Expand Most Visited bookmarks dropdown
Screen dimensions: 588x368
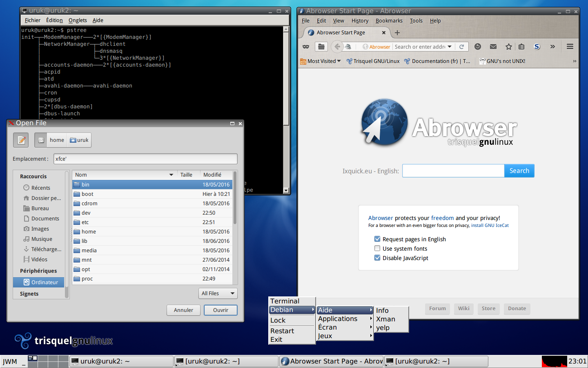pyautogui.click(x=320, y=61)
